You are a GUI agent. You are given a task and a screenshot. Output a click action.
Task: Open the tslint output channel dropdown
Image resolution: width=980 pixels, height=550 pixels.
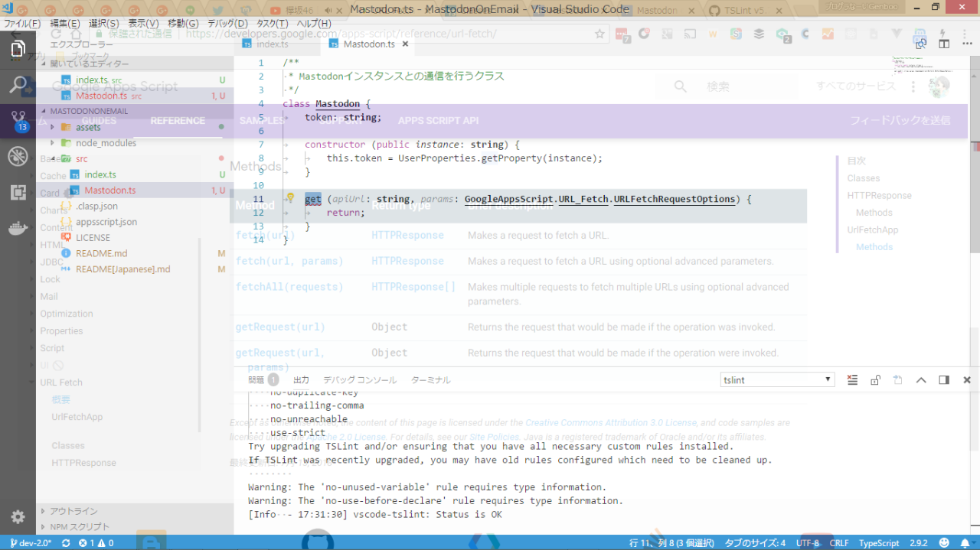[x=777, y=380]
